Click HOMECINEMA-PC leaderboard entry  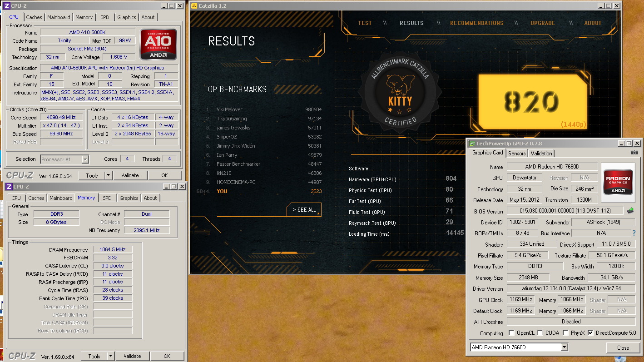(x=263, y=182)
